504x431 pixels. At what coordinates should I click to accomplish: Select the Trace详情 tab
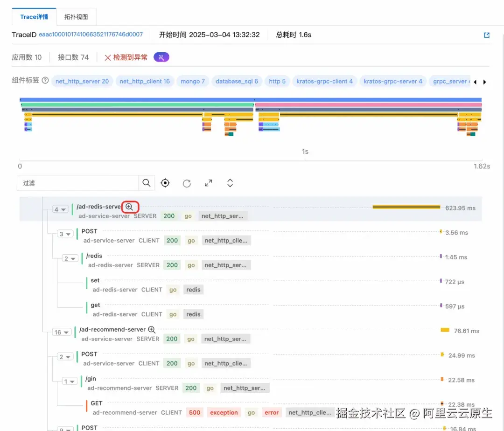(34, 16)
